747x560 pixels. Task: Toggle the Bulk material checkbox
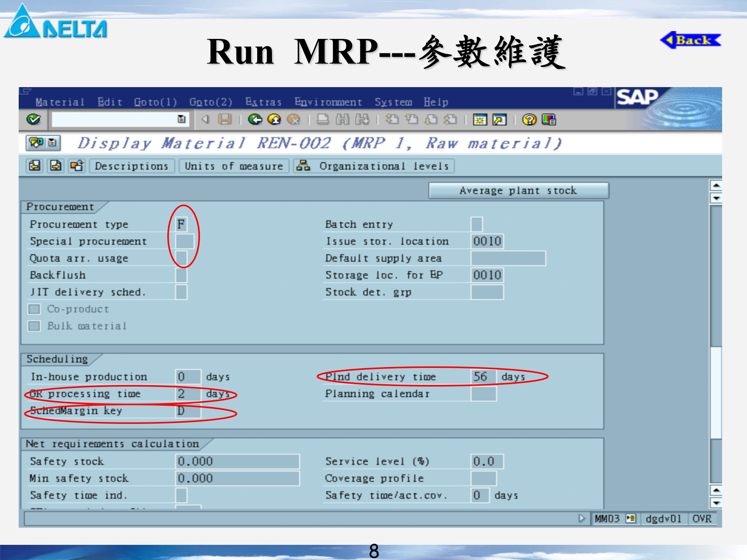pos(34,325)
